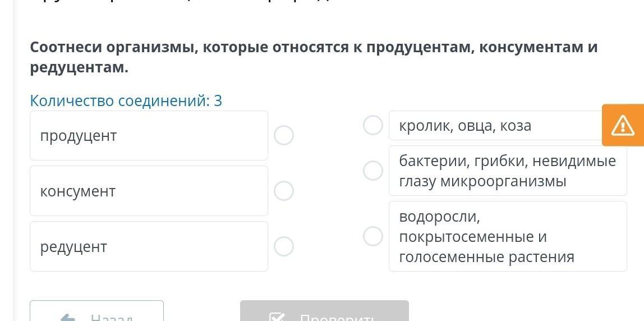Click the консумент term box
This screenshot has height=321, width=644.
149,191
